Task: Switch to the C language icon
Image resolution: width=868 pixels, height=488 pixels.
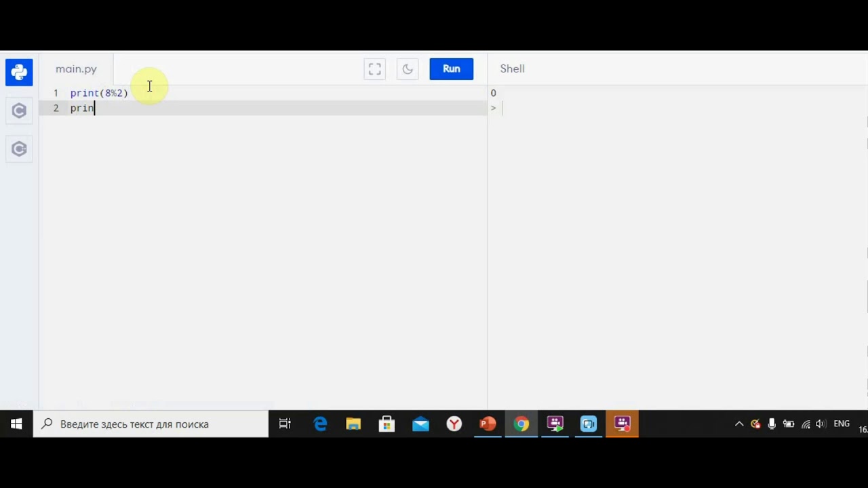Action: (19, 110)
